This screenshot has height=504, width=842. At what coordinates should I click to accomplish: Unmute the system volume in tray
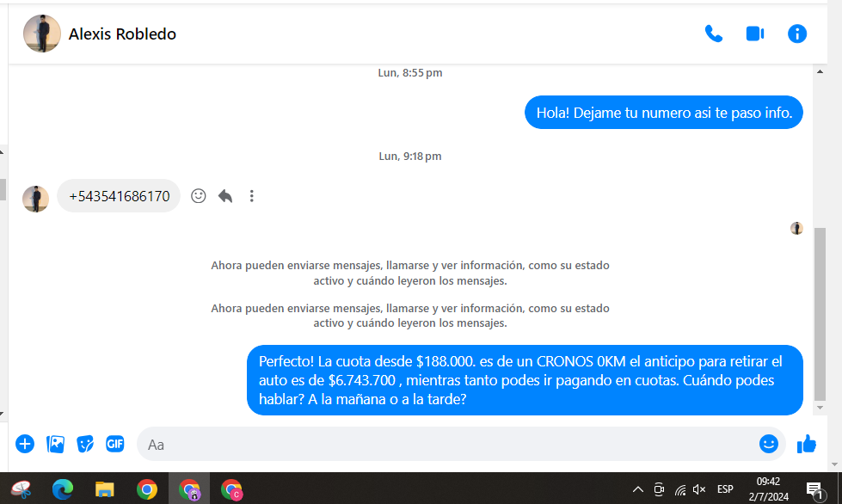[x=699, y=489]
